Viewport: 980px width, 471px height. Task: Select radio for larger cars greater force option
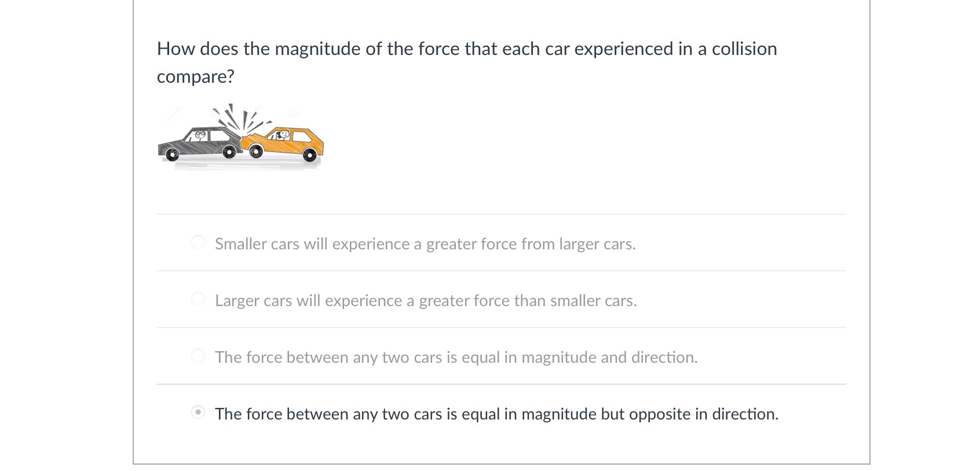[198, 298]
